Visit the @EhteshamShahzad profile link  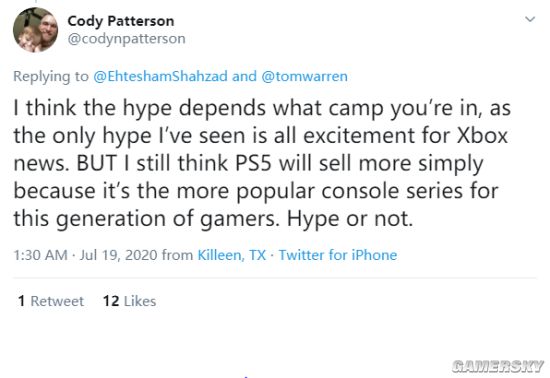point(160,76)
